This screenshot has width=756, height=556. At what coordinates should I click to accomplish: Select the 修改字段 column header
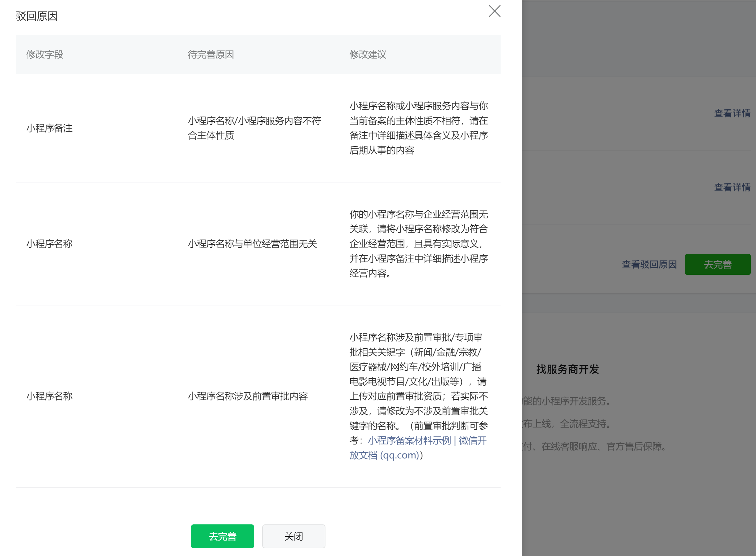(x=45, y=55)
